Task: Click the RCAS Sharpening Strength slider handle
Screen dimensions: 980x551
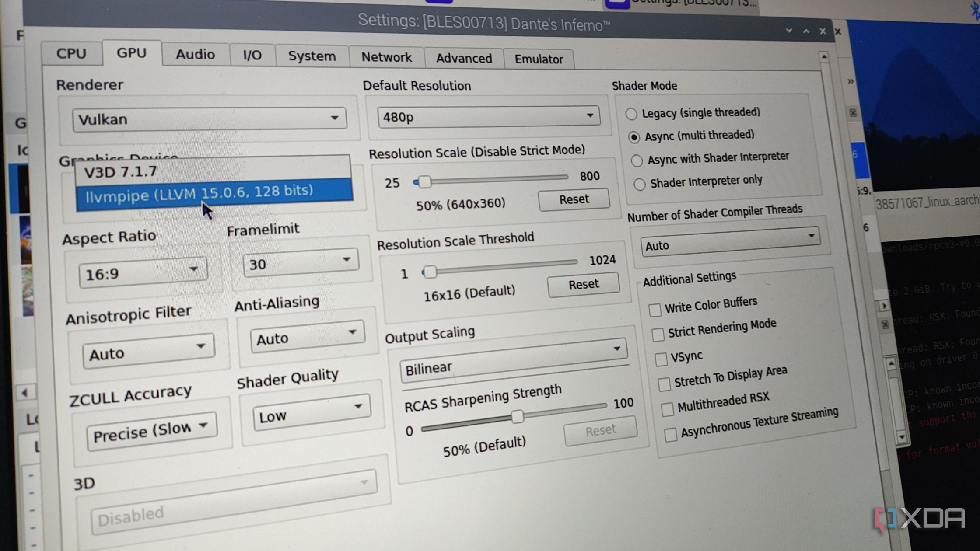Action: point(517,417)
